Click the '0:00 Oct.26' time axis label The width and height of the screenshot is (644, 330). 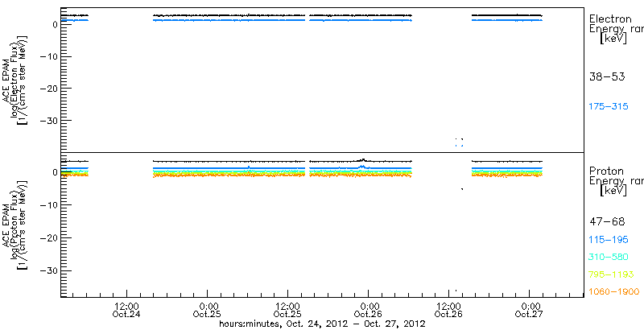coord(368,311)
